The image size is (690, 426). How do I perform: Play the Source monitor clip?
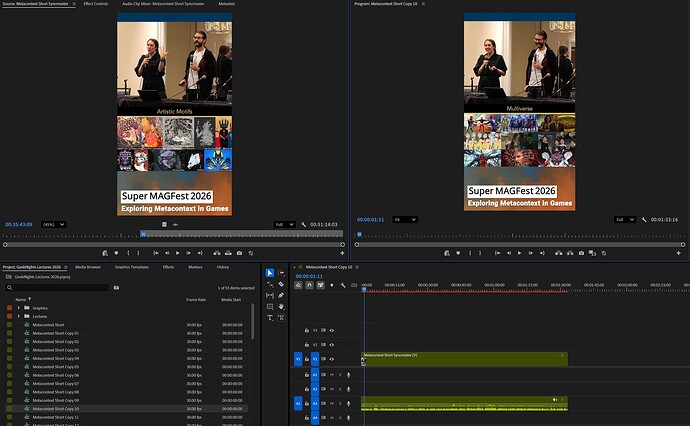[x=177, y=253]
